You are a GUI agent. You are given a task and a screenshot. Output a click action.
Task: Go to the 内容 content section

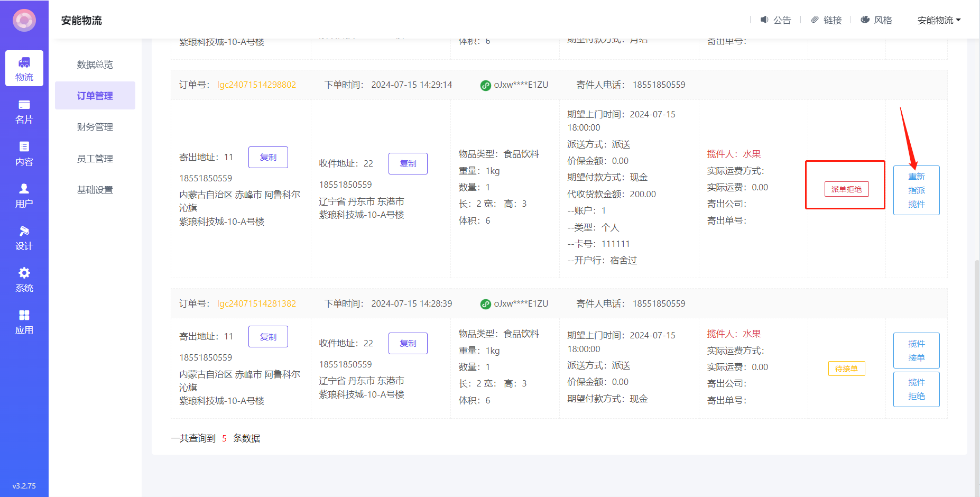24,154
